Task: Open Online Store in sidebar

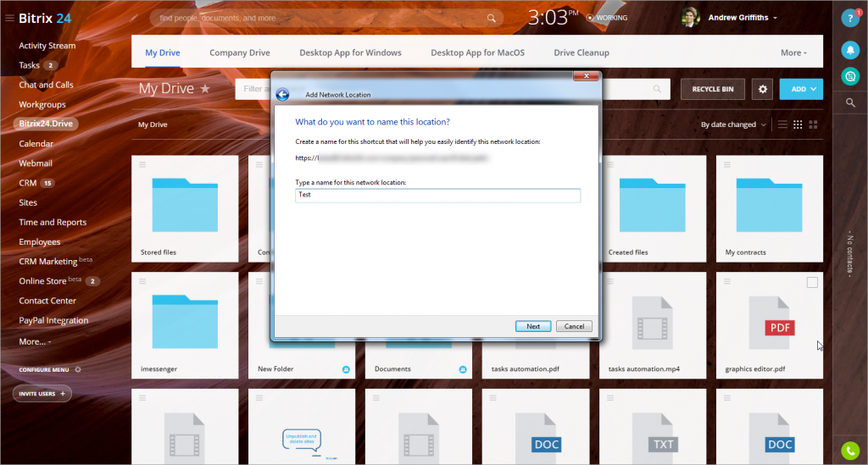Action: (42, 281)
